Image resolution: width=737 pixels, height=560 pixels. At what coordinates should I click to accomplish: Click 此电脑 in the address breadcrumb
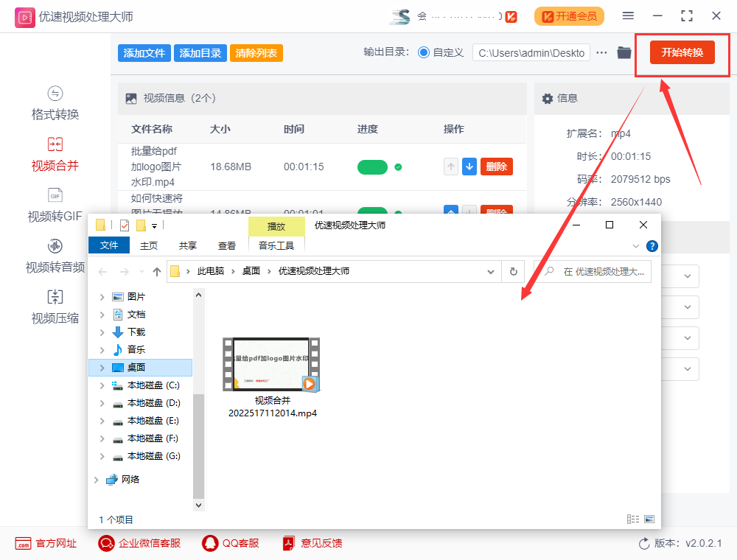(211, 271)
